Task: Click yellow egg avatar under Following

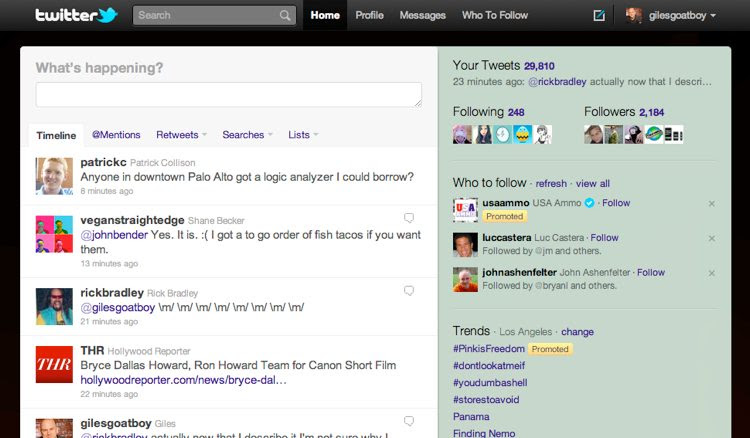Action: [x=522, y=134]
